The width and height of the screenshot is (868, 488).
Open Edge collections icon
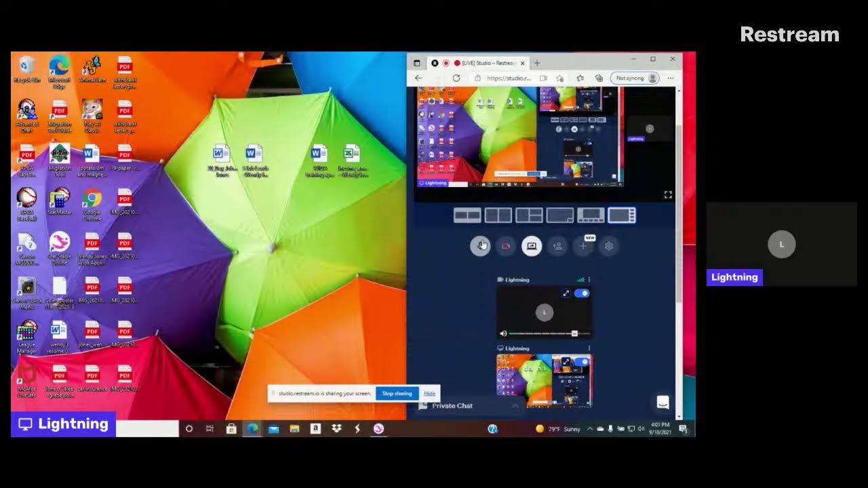point(599,78)
